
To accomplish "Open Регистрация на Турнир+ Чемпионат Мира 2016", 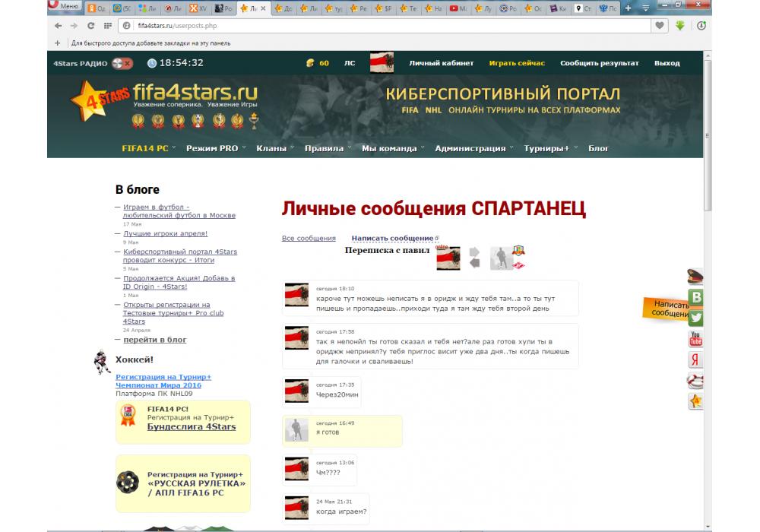I will (163, 381).
